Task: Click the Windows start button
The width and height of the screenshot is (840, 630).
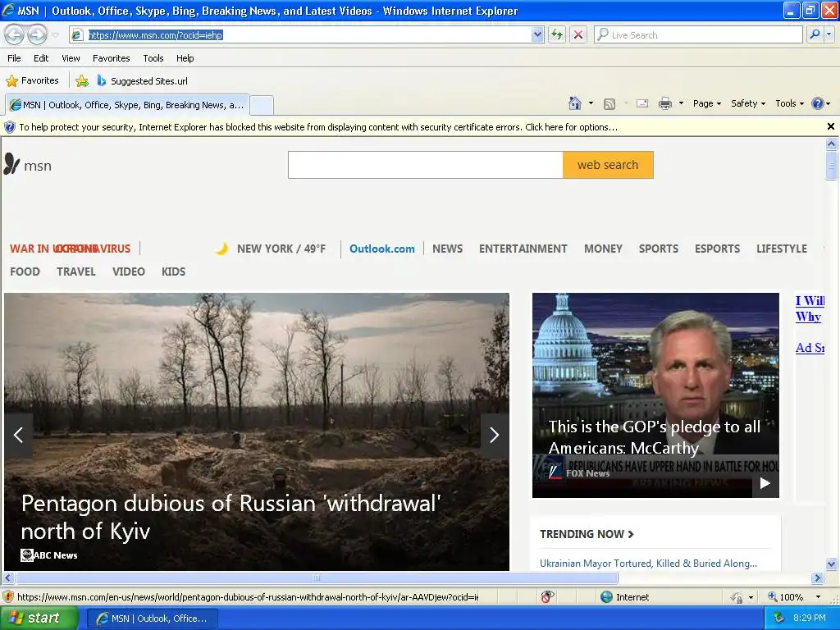Action: [x=39, y=619]
